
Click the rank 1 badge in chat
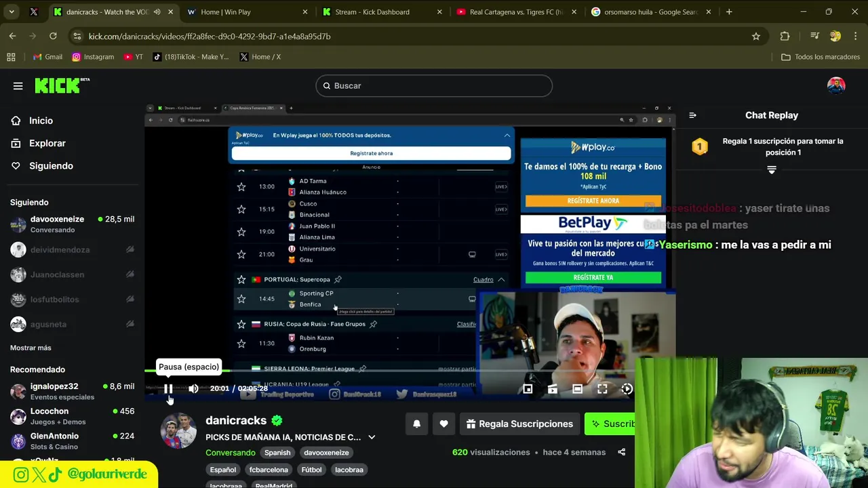click(700, 146)
